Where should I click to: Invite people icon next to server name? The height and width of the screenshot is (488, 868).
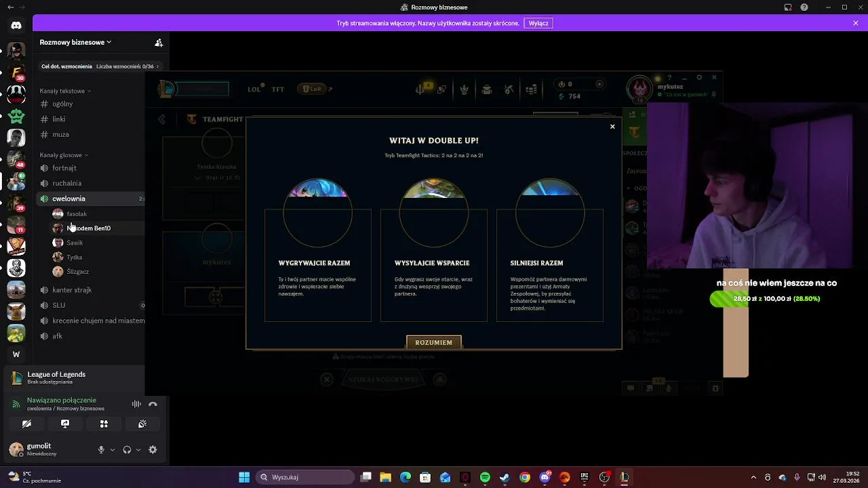coord(159,42)
